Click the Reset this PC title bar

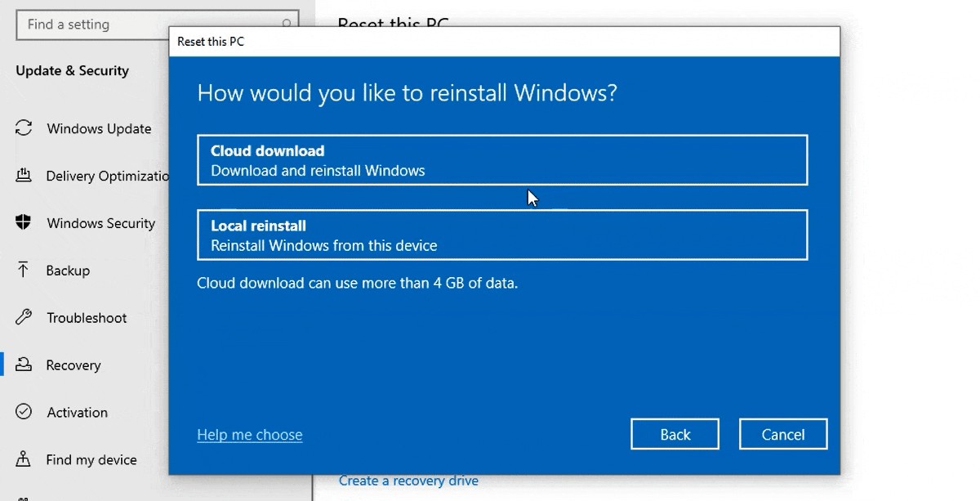(504, 42)
